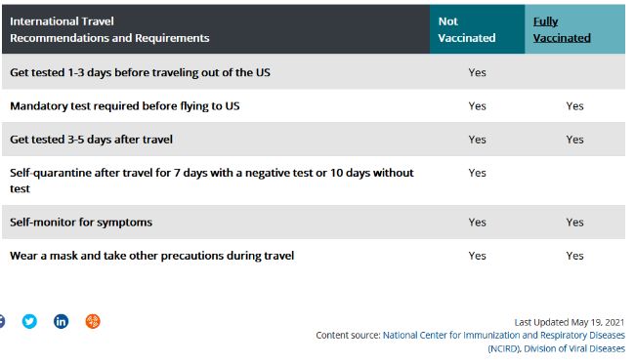Open the Division of Viral Diseases link
This screenshot has height=364, width=635.
point(574,348)
